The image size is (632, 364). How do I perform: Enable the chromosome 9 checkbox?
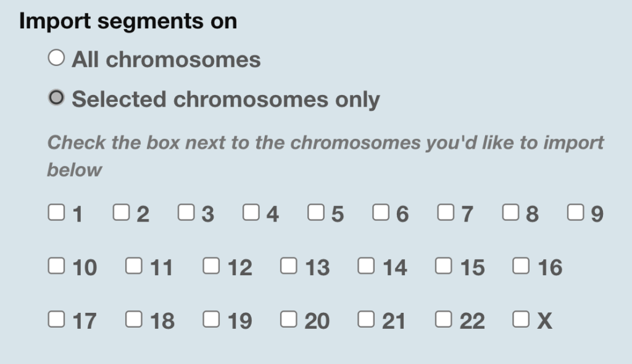576,212
